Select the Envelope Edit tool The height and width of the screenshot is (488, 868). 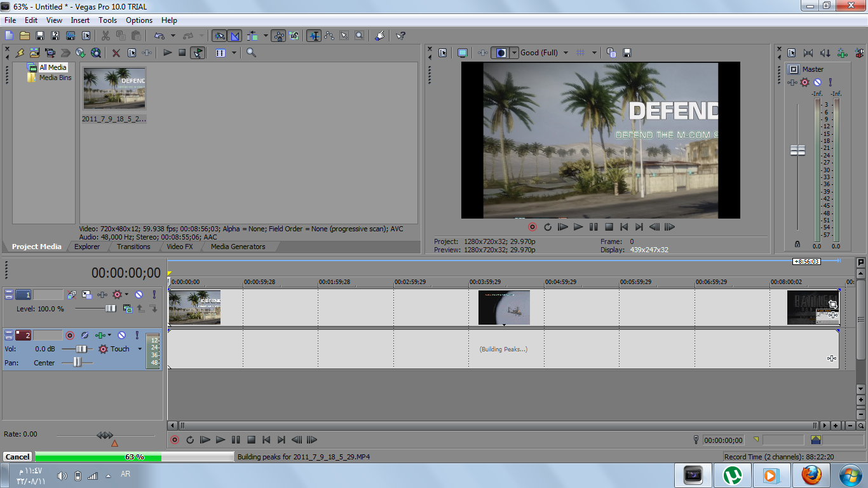point(329,36)
